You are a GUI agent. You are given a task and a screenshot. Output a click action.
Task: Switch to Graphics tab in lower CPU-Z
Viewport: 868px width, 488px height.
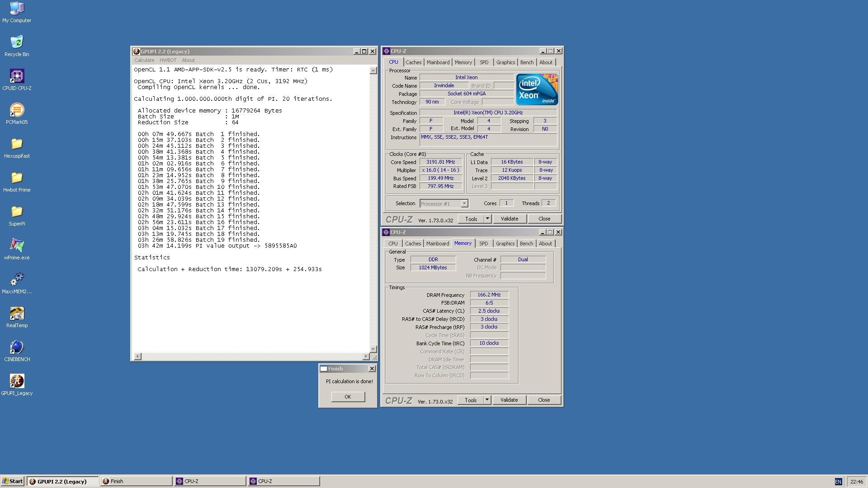click(505, 244)
